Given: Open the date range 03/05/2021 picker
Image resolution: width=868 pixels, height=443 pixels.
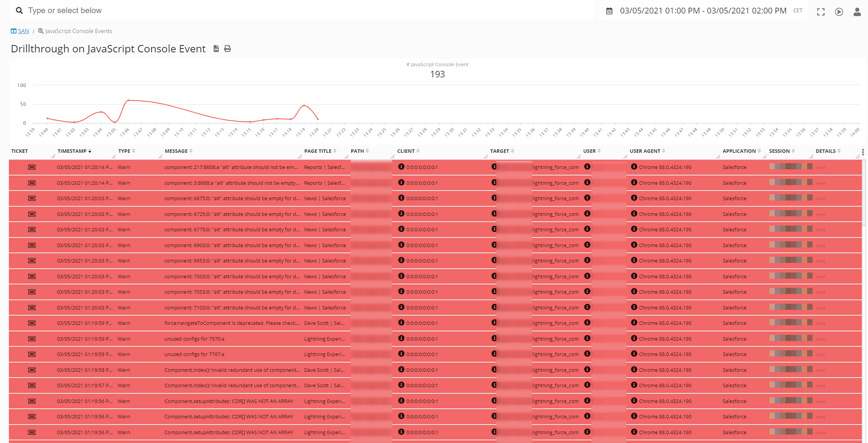Looking at the screenshot, I should (x=703, y=11).
